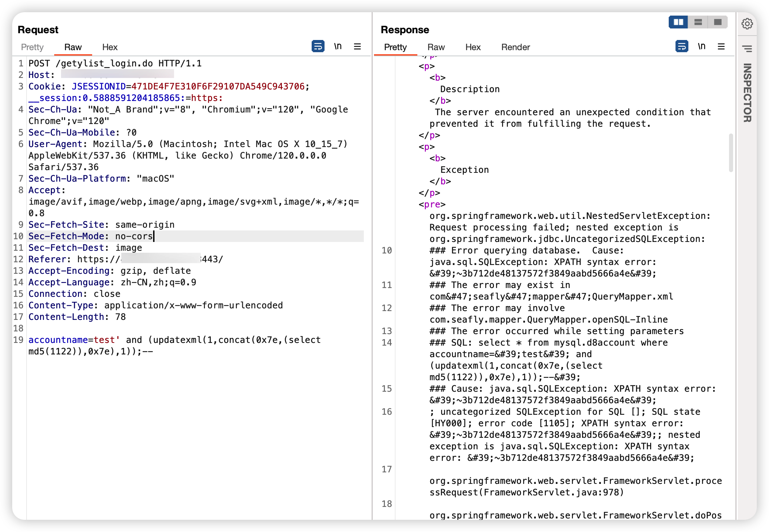Switch to Request Hex tab

tap(110, 47)
